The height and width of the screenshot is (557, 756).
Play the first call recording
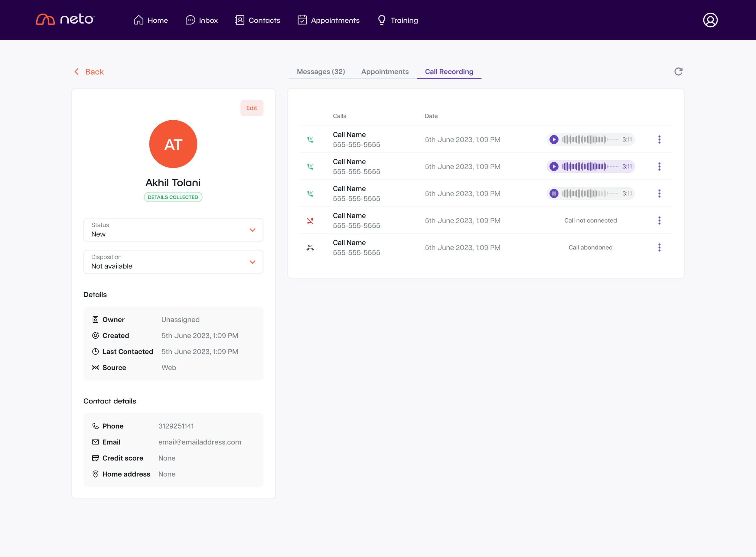pos(554,140)
